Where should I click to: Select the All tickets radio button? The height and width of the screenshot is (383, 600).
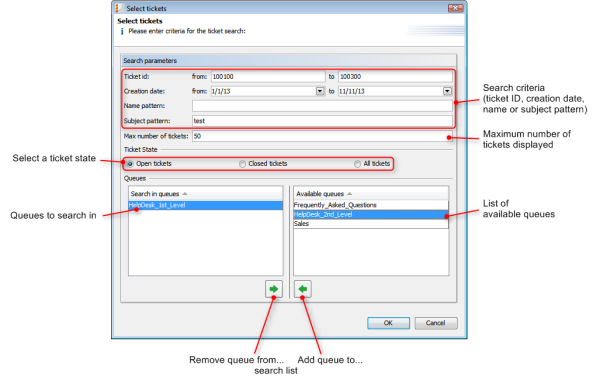357,164
